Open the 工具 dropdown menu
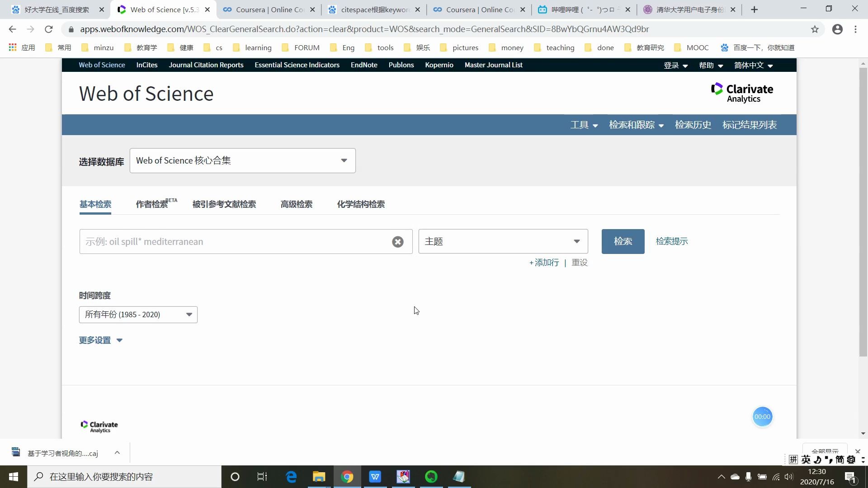868x488 pixels. coord(584,125)
